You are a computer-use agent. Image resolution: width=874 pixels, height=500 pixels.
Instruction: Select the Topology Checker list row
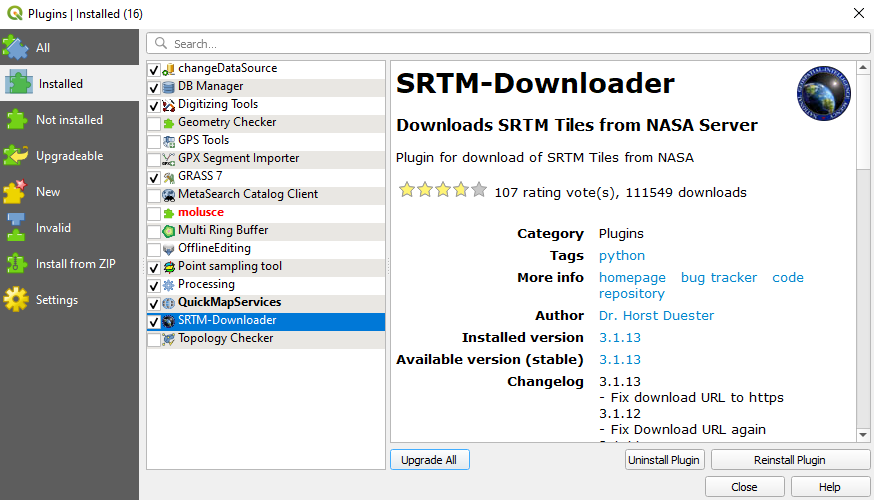[x=266, y=339]
